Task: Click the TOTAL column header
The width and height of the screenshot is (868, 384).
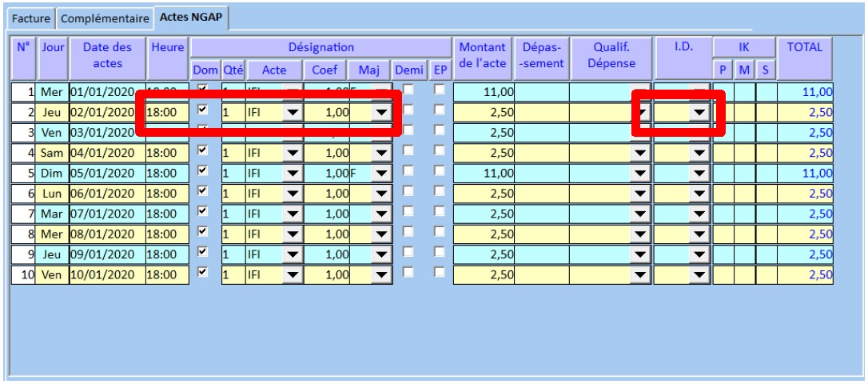Action: pos(805,58)
